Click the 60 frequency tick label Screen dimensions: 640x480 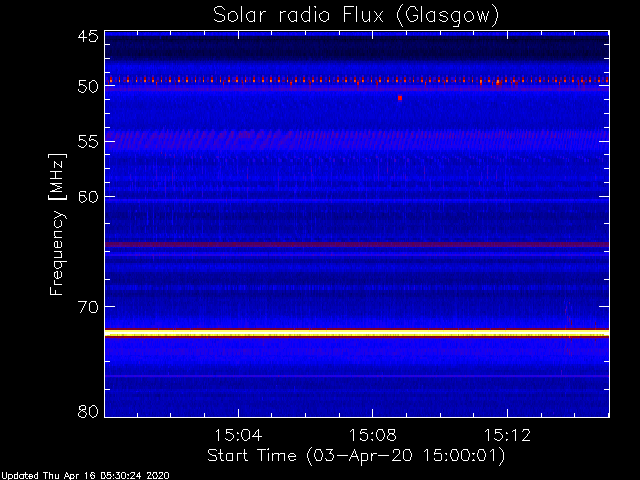(88, 197)
